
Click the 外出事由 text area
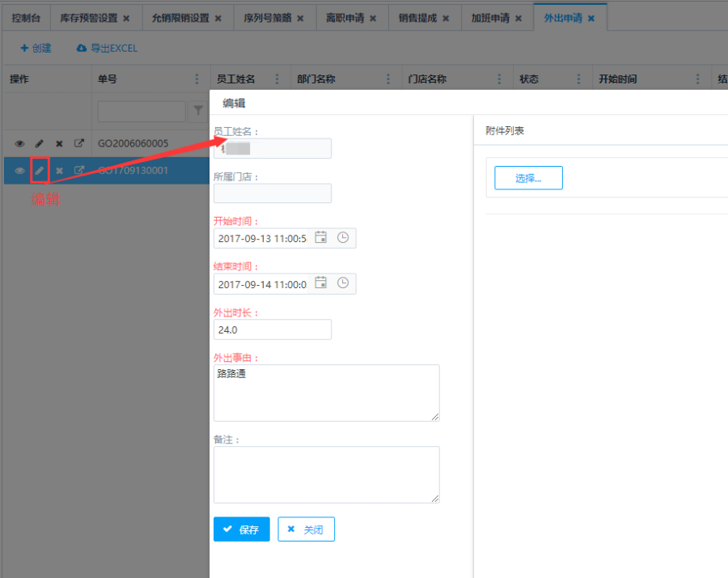pyautogui.click(x=326, y=393)
